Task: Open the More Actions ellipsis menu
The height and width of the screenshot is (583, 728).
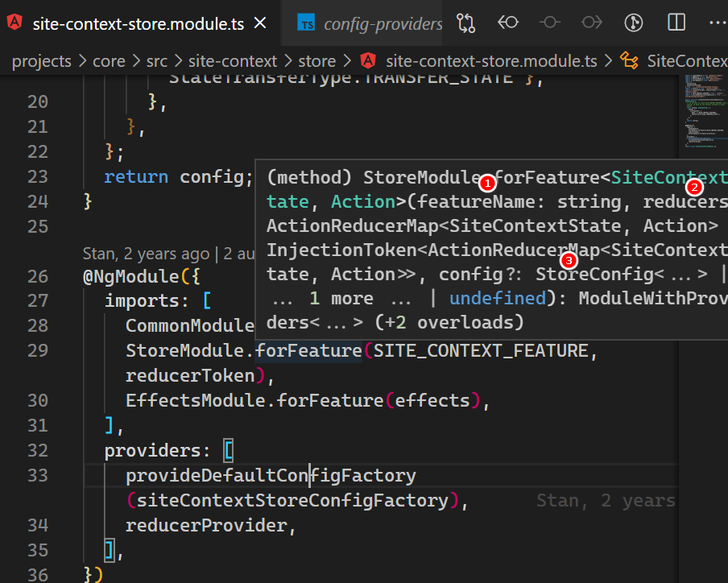Action: tap(718, 23)
